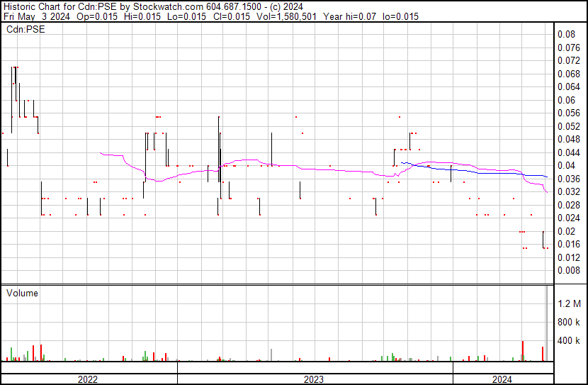588x385 pixels.
Task: Click the 0.008 price axis label
Action: (567, 270)
